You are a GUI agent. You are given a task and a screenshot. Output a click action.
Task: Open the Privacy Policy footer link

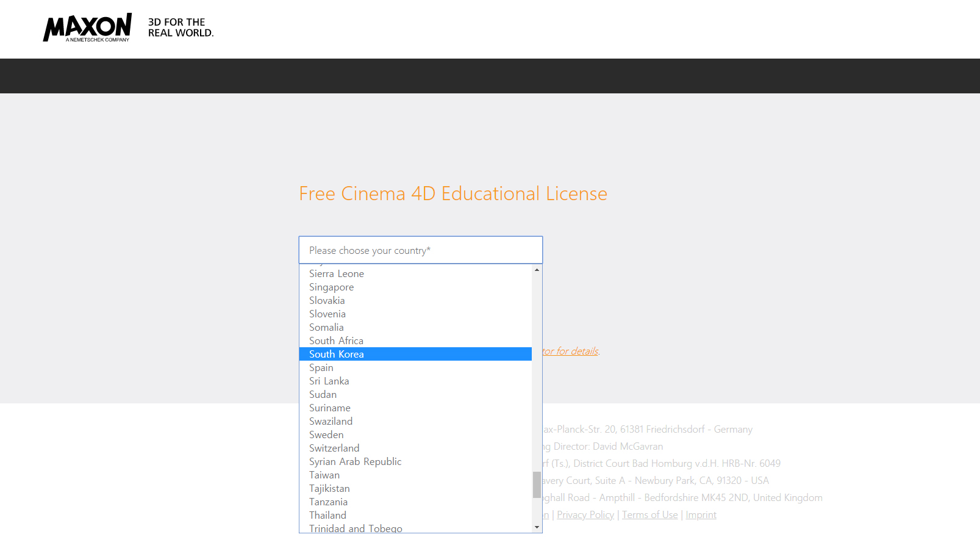[585, 514]
